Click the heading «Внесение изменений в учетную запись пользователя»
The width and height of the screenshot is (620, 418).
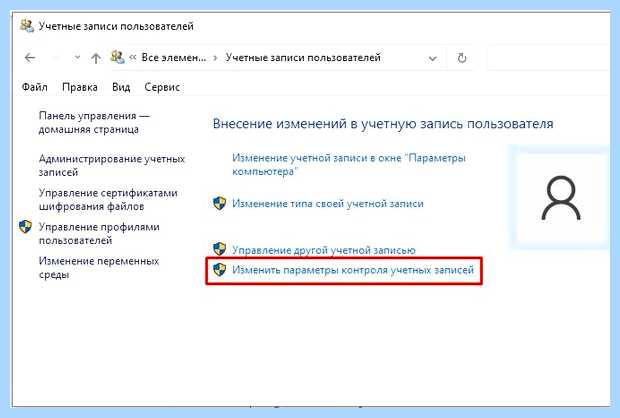pyautogui.click(x=383, y=124)
